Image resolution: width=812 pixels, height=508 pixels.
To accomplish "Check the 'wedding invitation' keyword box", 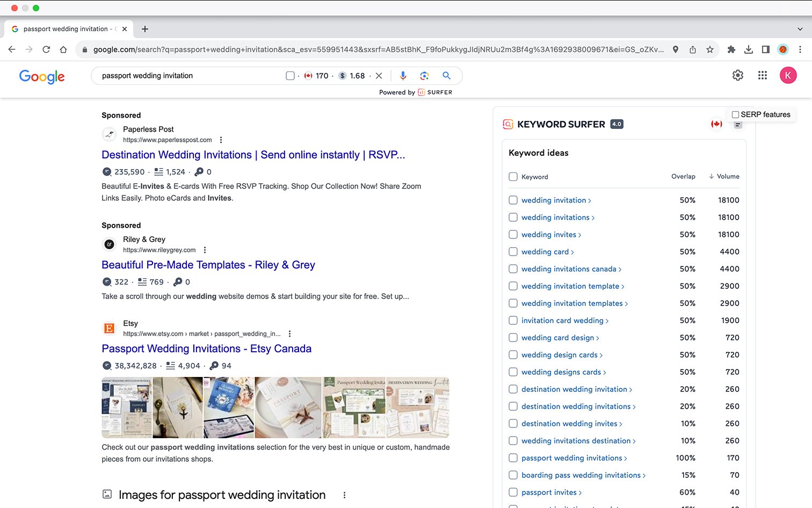I will [x=513, y=200].
